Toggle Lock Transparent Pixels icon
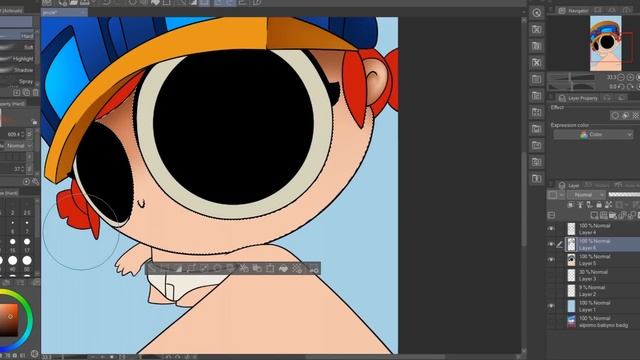This screenshot has height=360, width=640. click(x=609, y=204)
